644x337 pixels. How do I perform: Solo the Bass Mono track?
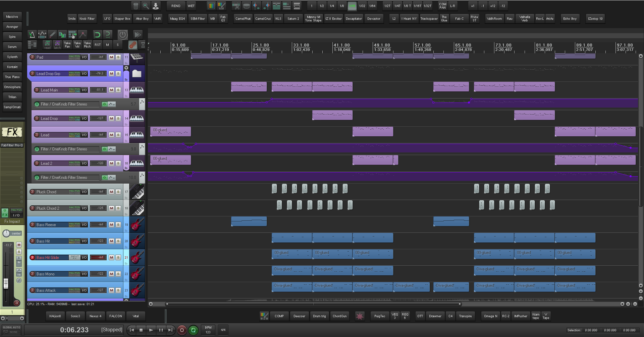118,274
